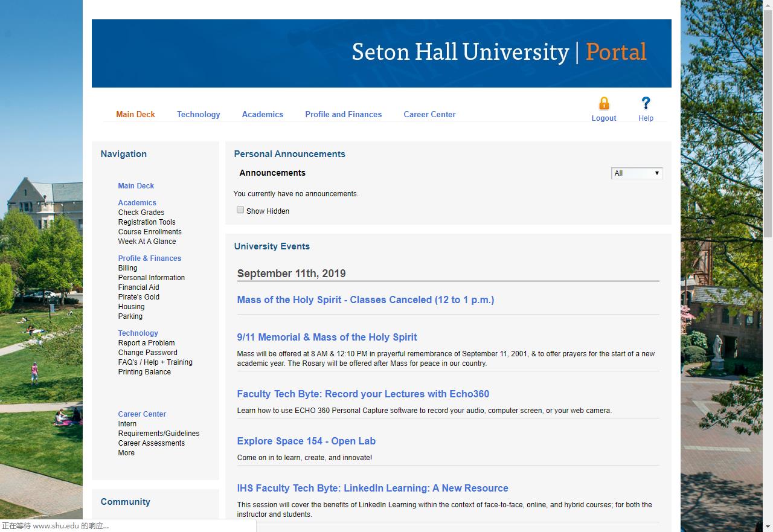Click the Help text link
The width and height of the screenshot is (773, 532).
(x=646, y=118)
